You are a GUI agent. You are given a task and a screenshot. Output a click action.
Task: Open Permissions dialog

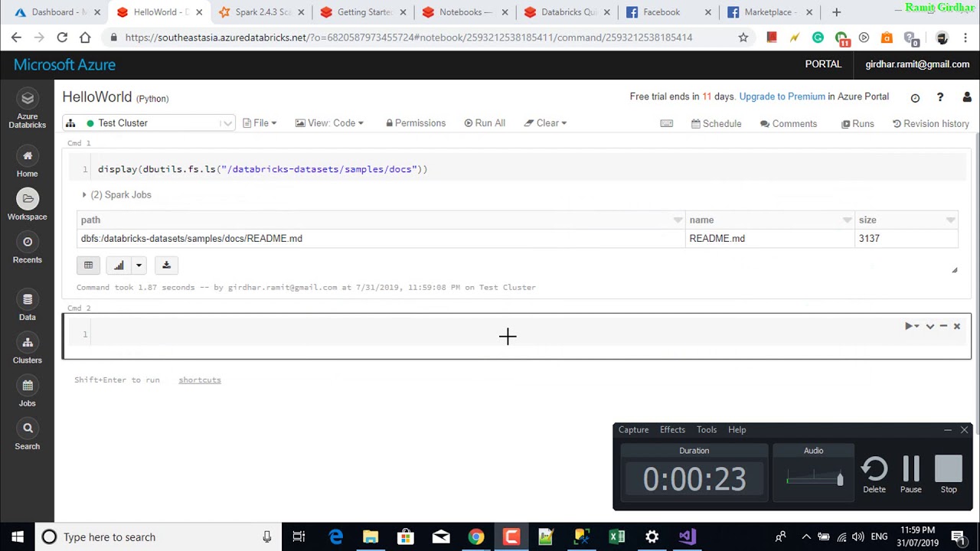416,123
